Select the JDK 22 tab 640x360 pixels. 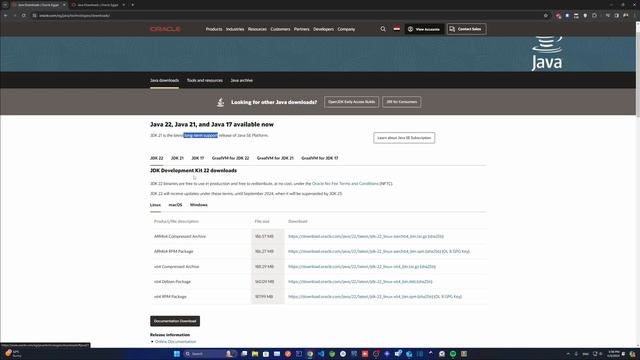(x=156, y=158)
